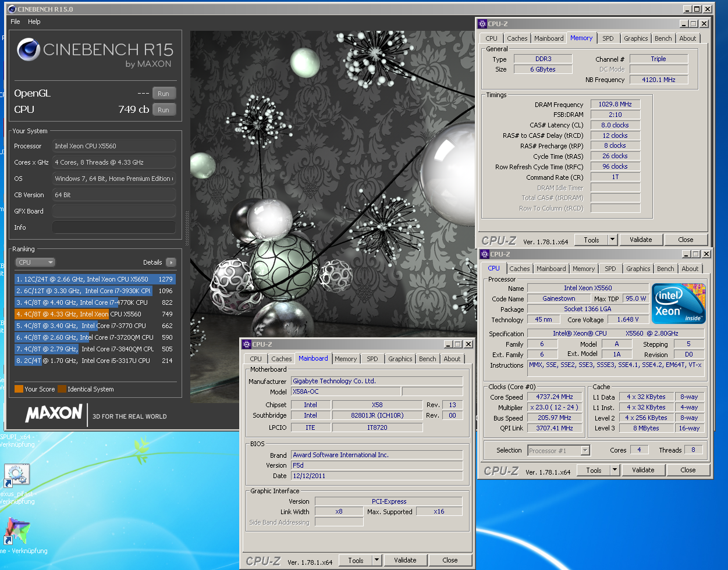Click the Cinebench title bar application icon

click(12, 9)
